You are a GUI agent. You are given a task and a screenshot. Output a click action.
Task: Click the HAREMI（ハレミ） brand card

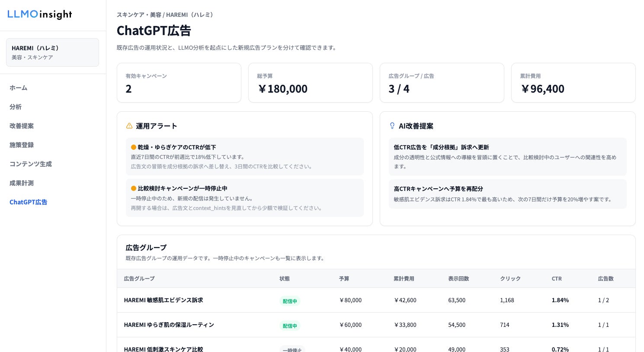pos(52,52)
